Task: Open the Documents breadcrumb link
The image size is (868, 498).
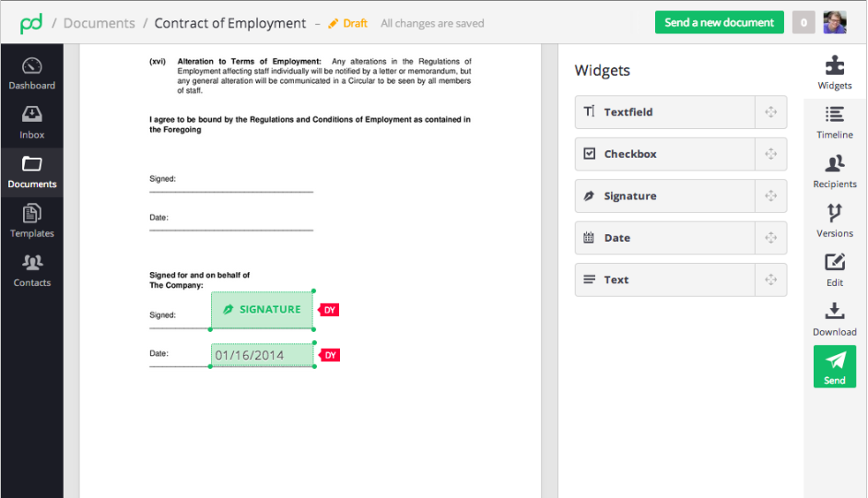Action: click(x=99, y=23)
